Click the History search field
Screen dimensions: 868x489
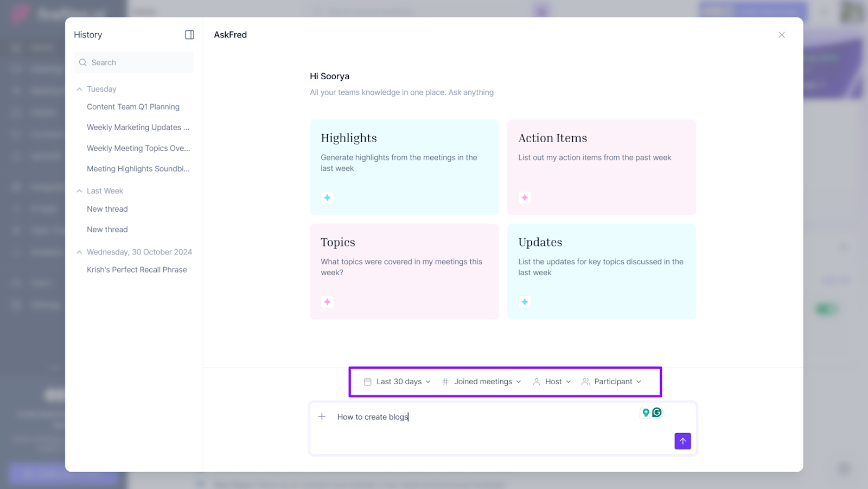(134, 62)
